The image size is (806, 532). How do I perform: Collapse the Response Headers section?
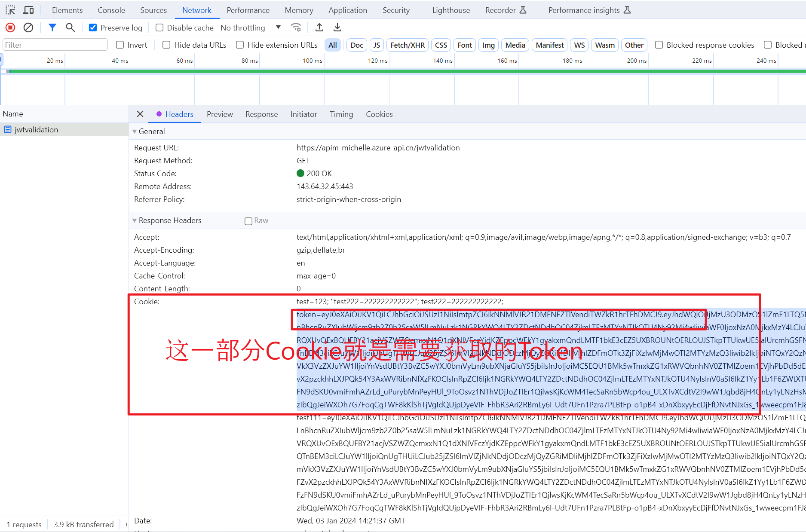click(135, 220)
